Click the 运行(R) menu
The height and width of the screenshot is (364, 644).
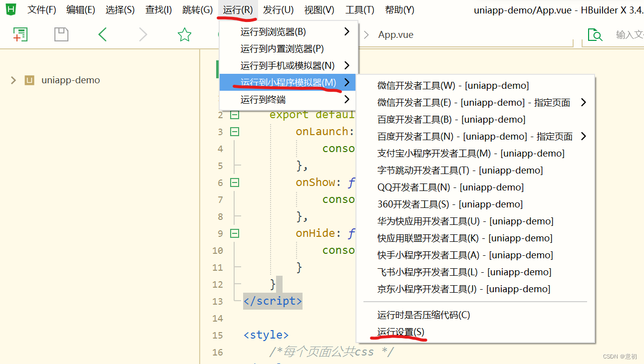238,10
